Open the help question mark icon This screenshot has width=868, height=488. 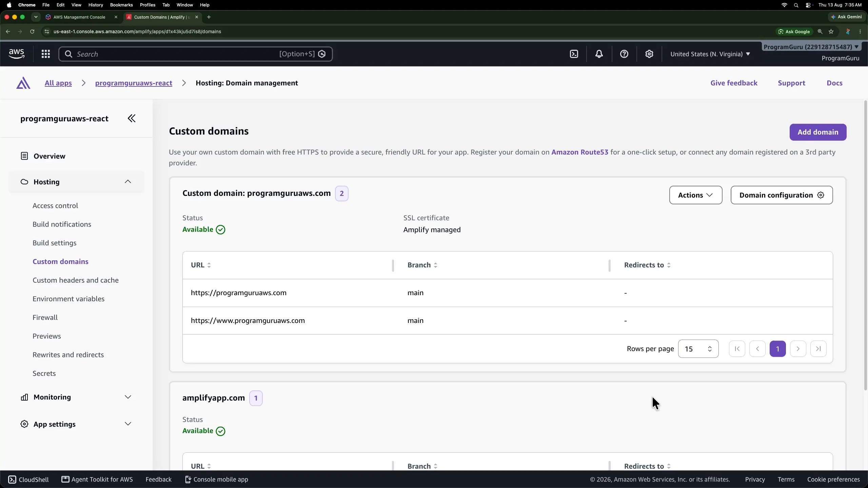[624, 54]
